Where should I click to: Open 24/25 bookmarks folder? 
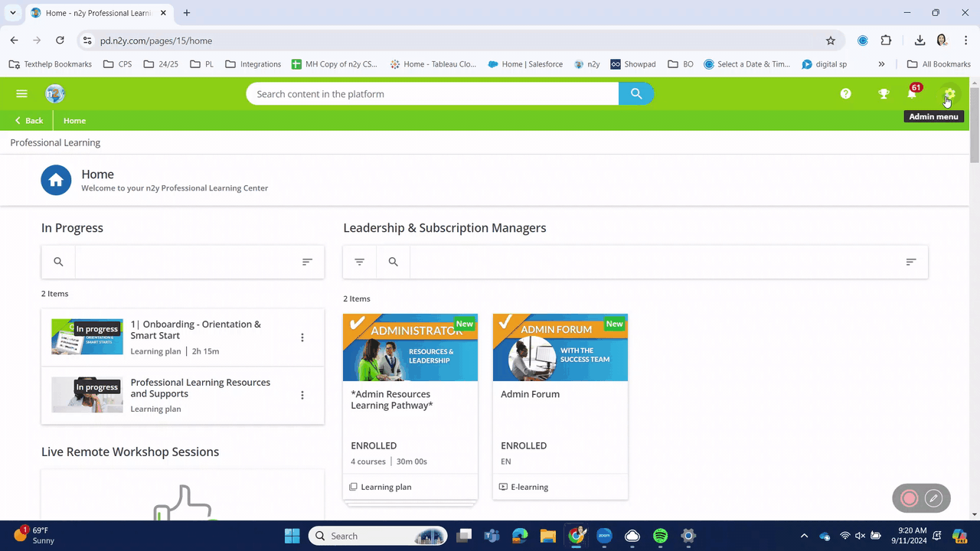pos(161,64)
